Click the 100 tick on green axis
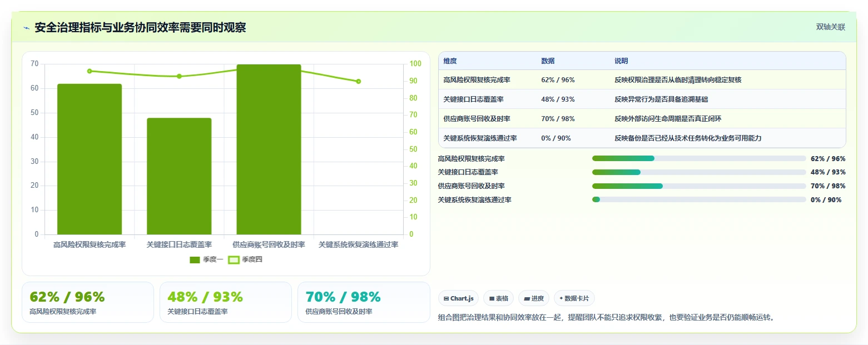Screen dimensions: 868x345 tap(415, 64)
